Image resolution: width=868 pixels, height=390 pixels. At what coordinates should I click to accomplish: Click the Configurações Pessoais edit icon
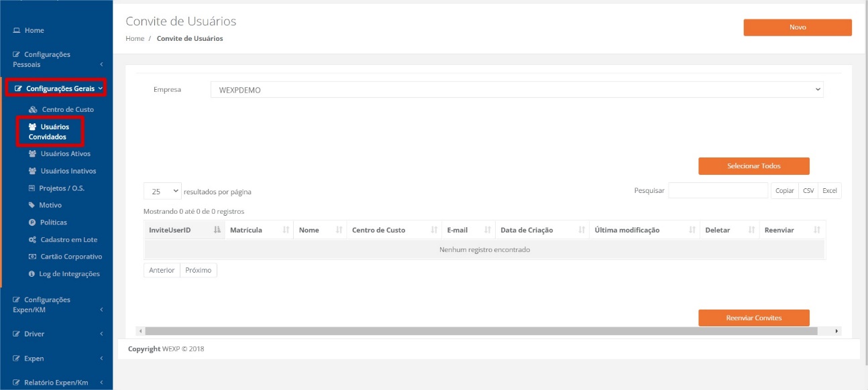17,54
